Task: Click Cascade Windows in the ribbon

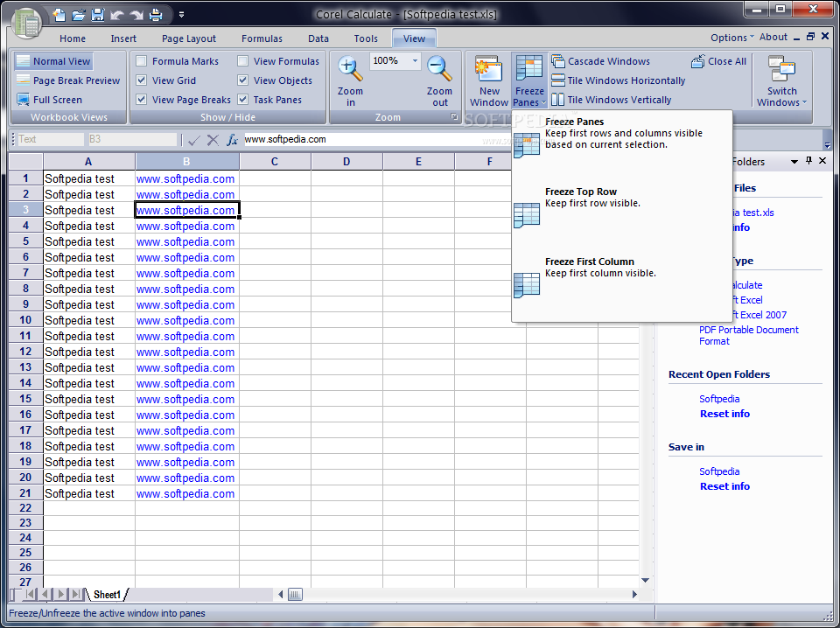Action: [x=600, y=61]
